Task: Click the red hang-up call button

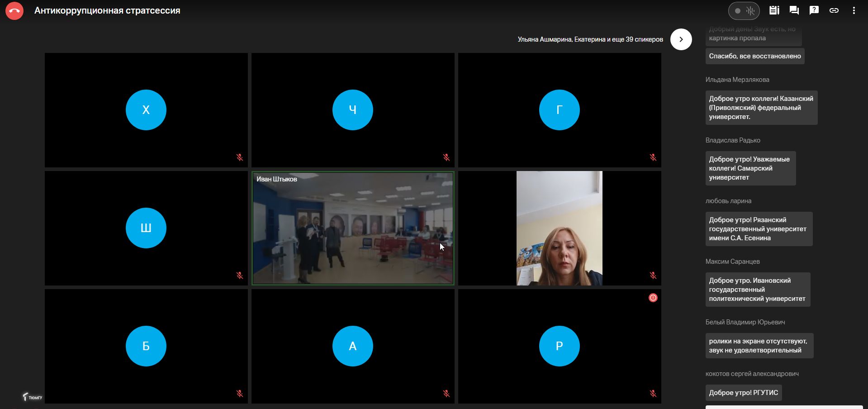Action: point(14,11)
